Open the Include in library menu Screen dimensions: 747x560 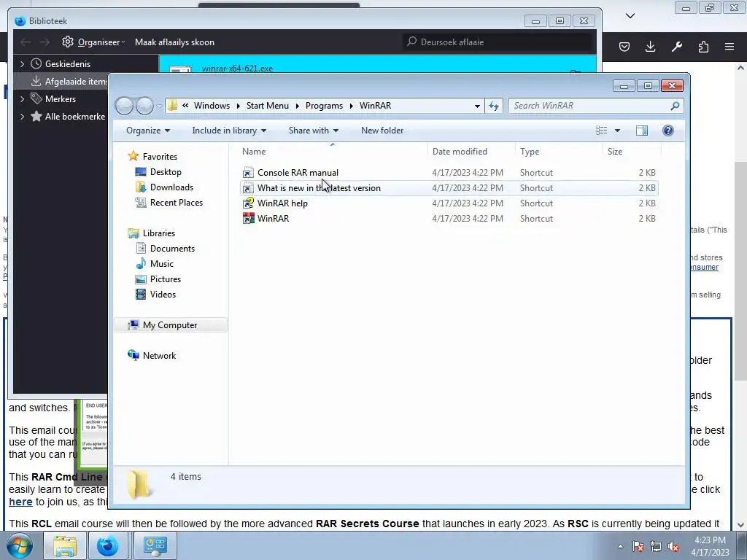[229, 131]
